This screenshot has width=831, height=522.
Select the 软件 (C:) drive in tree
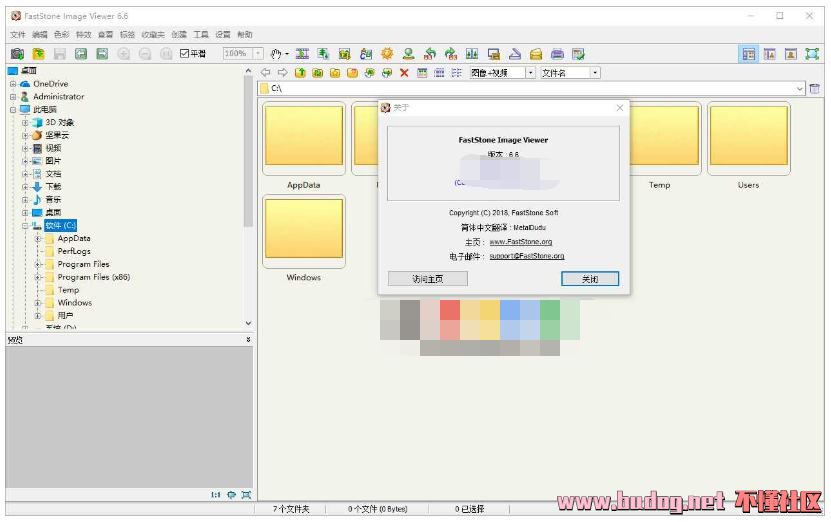60,226
